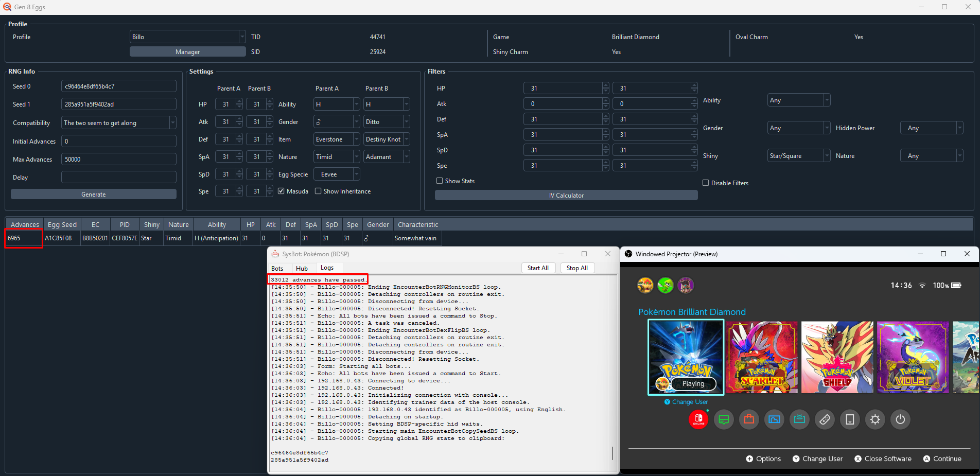980x476 pixels.
Task: Select the first user avatar in projector
Action: [645, 285]
